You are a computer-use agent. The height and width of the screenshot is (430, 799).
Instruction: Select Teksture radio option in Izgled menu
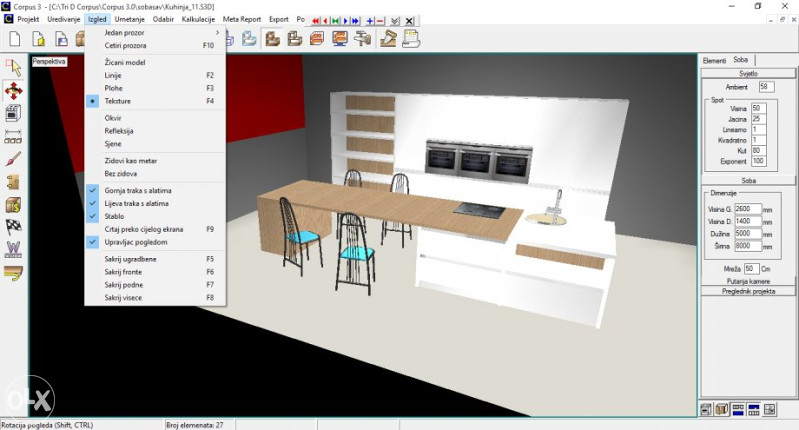point(155,101)
